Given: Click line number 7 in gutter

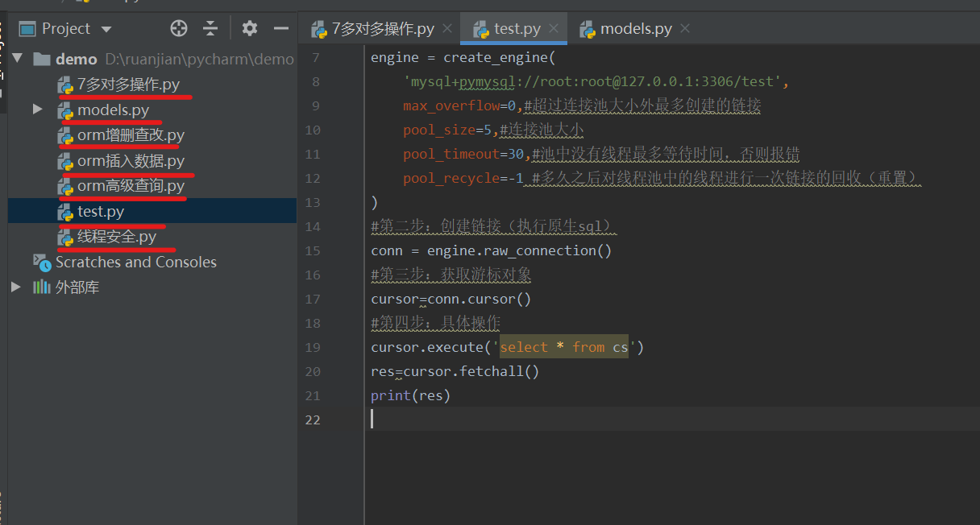Looking at the screenshot, I should (315, 57).
